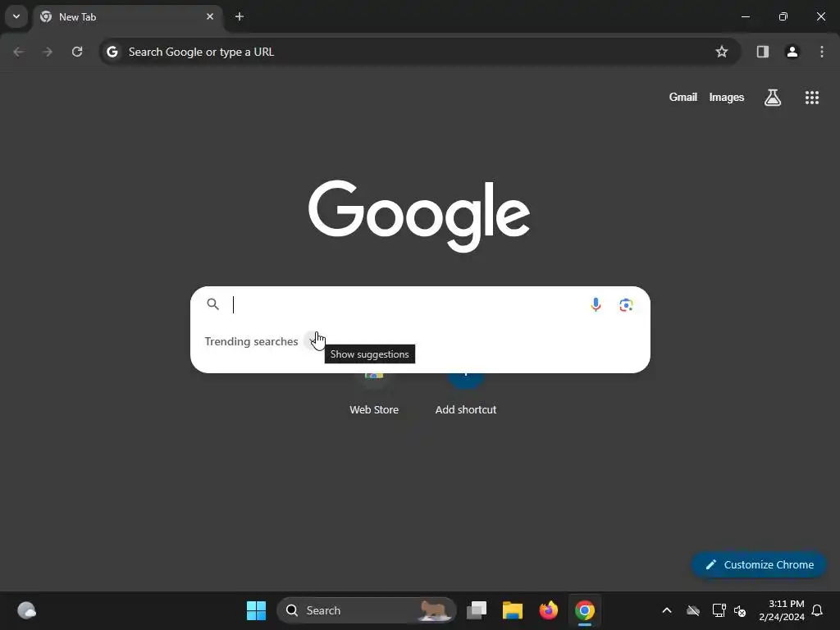Viewport: 840px width, 630px height.
Task: Open Gmail link
Action: point(683,97)
